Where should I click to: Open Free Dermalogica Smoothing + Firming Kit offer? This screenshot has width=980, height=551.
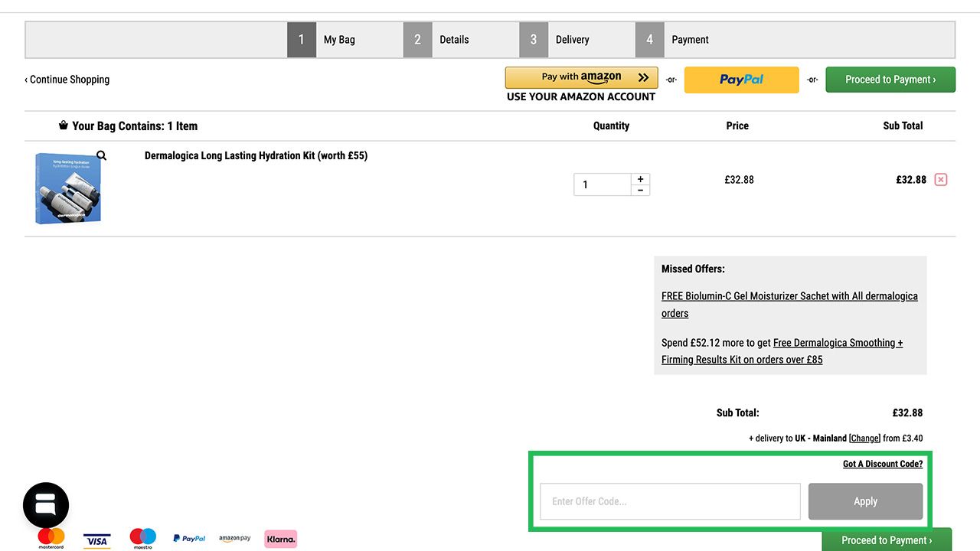tap(782, 351)
